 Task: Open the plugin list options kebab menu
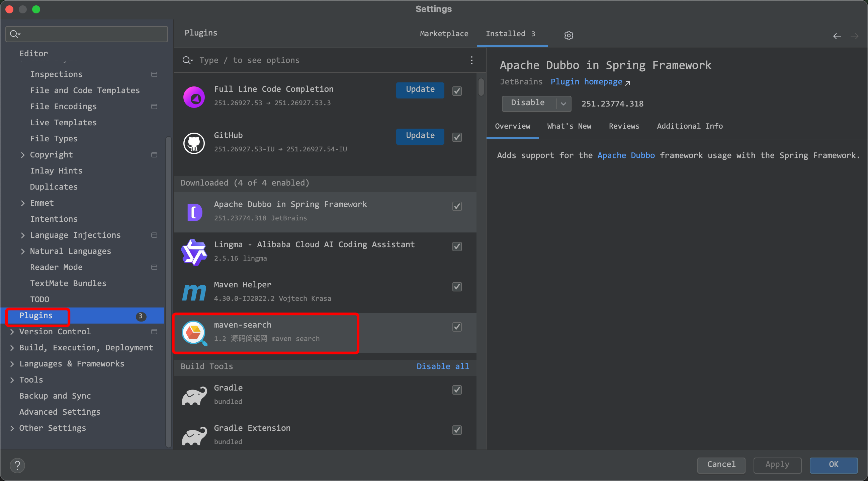tap(471, 60)
